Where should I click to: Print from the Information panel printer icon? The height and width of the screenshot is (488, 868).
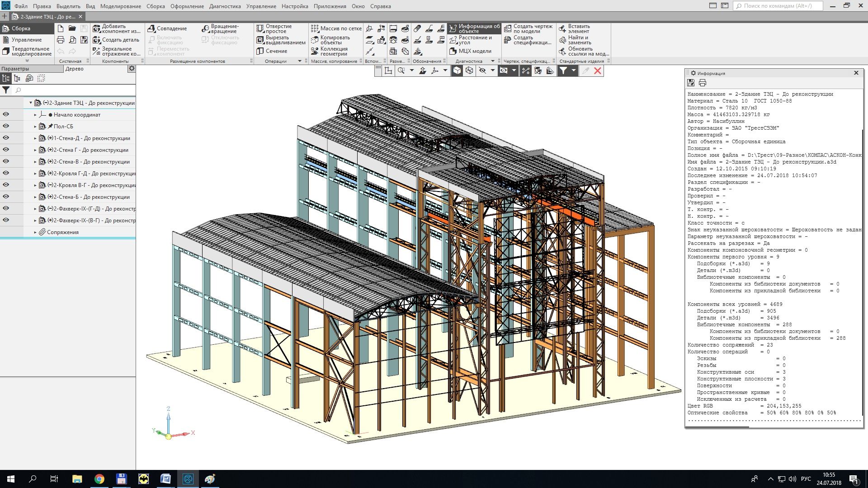pyautogui.click(x=703, y=83)
